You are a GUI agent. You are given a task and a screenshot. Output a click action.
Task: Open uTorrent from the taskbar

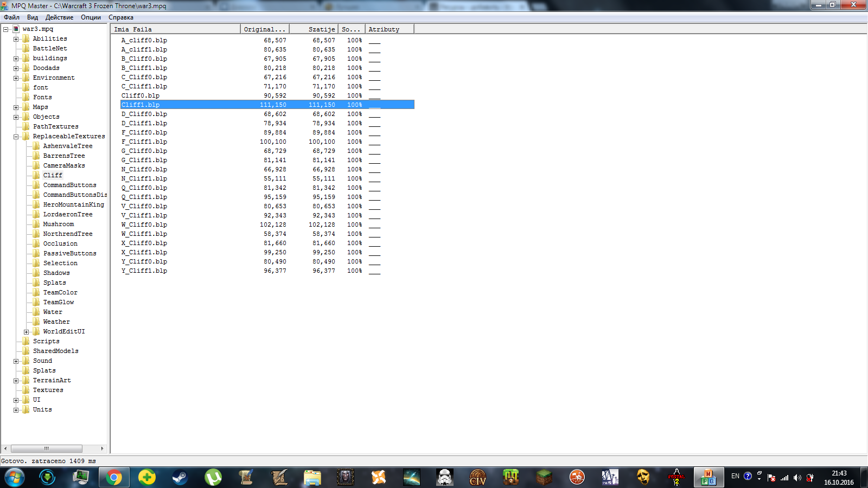pos(213,478)
